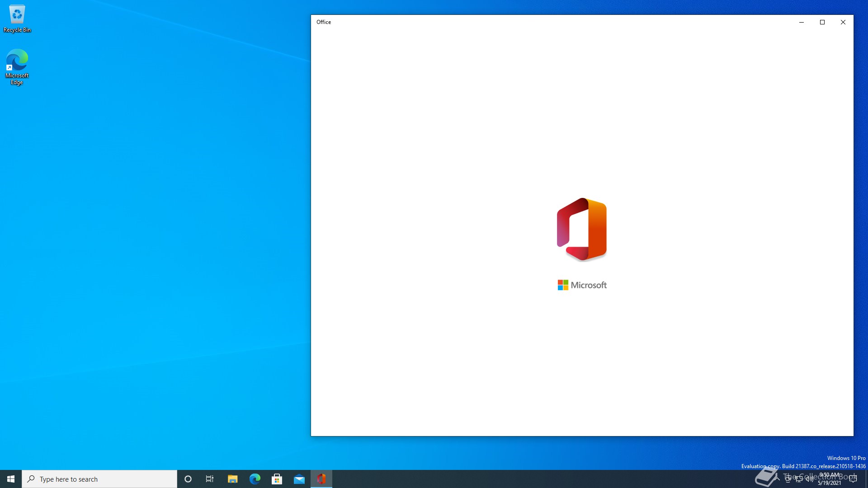Open the volume control speaker icon
868x488 pixels.
809,479
